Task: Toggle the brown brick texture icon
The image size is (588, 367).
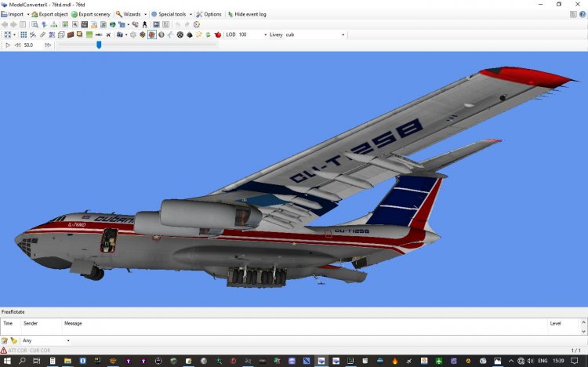Action: [x=71, y=35]
